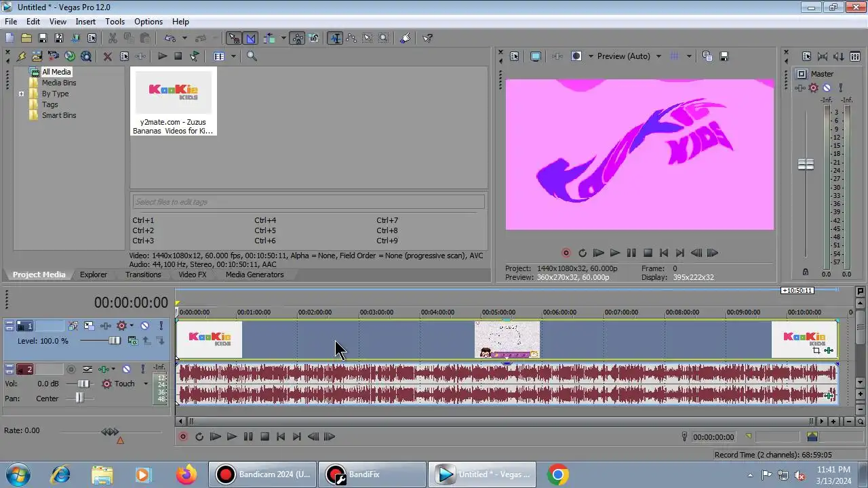Expand the By Type folder in media tree

coord(21,94)
